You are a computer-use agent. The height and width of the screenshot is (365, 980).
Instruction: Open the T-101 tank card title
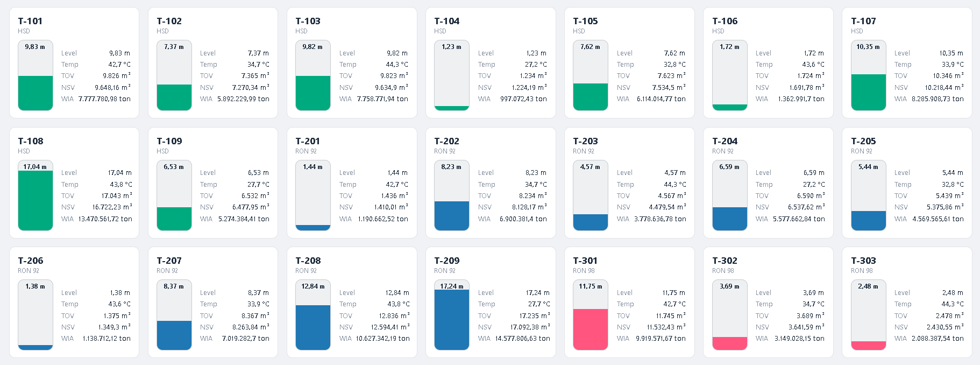(30, 21)
